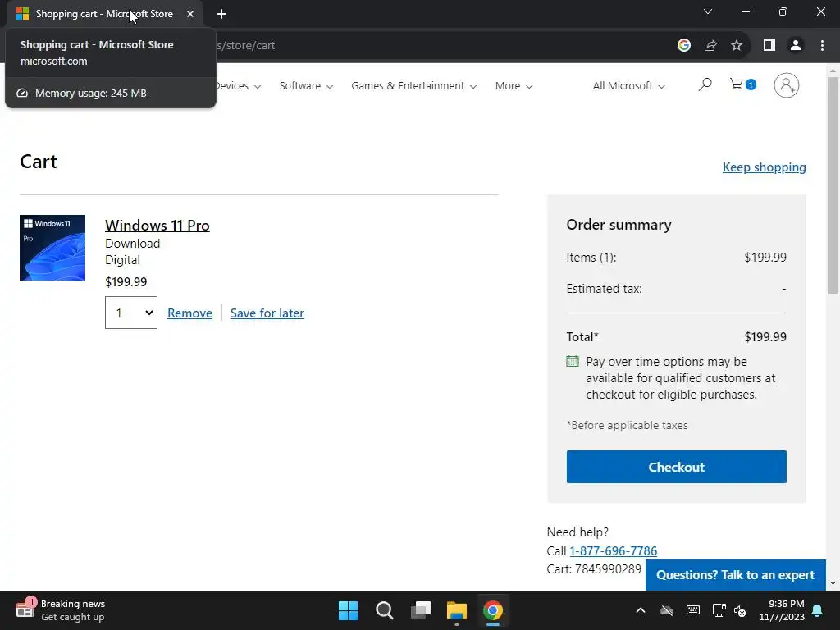Image resolution: width=840 pixels, height=630 pixels.
Task: Open taskbar Search
Action: point(385,610)
